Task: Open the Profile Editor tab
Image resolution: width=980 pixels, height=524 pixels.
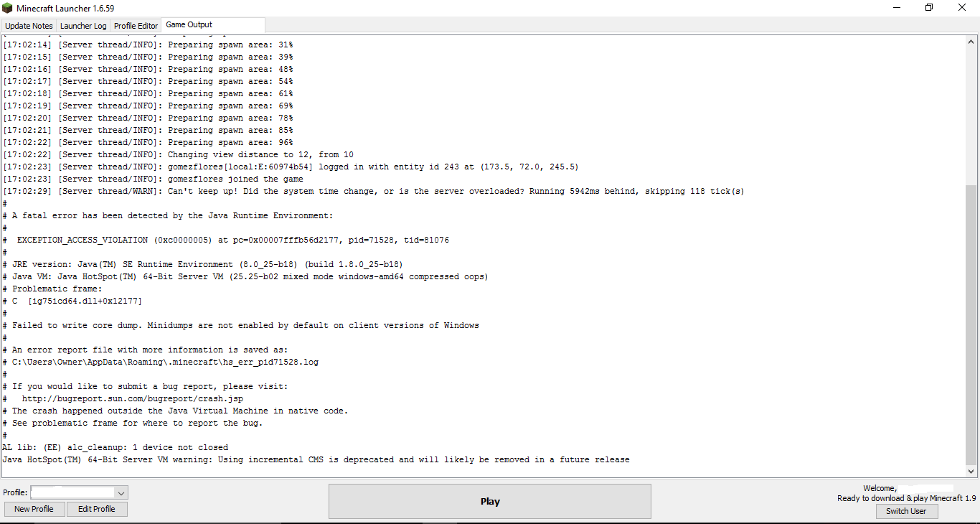Action: pyautogui.click(x=136, y=26)
